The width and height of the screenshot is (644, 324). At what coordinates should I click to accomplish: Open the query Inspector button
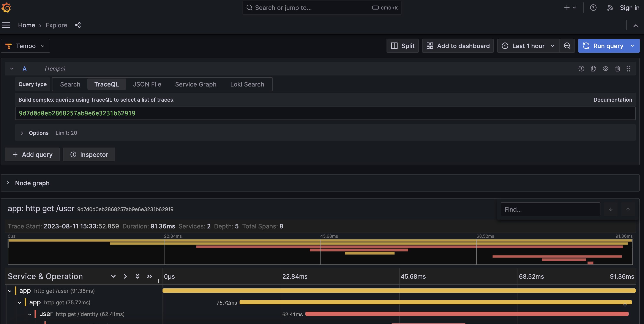click(89, 154)
